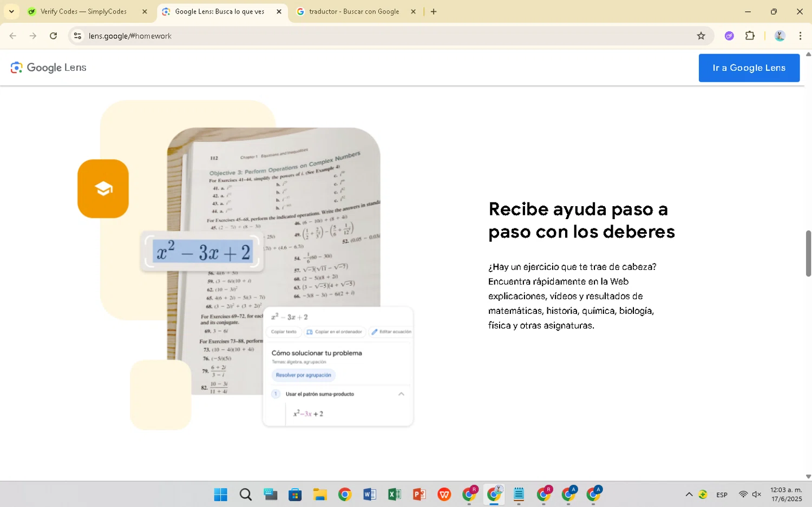Click the Resolver por agrupación chip
The height and width of the screenshot is (507, 812).
[x=303, y=375]
